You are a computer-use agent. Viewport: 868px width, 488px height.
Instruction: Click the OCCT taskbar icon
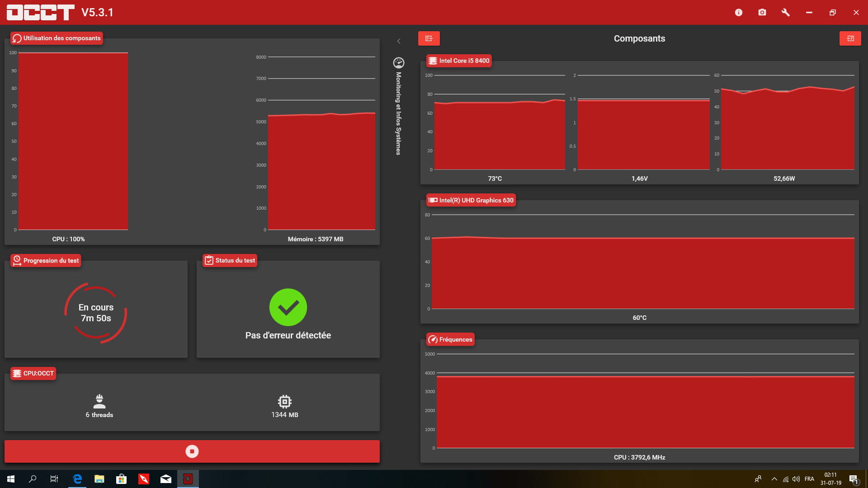[x=188, y=479]
